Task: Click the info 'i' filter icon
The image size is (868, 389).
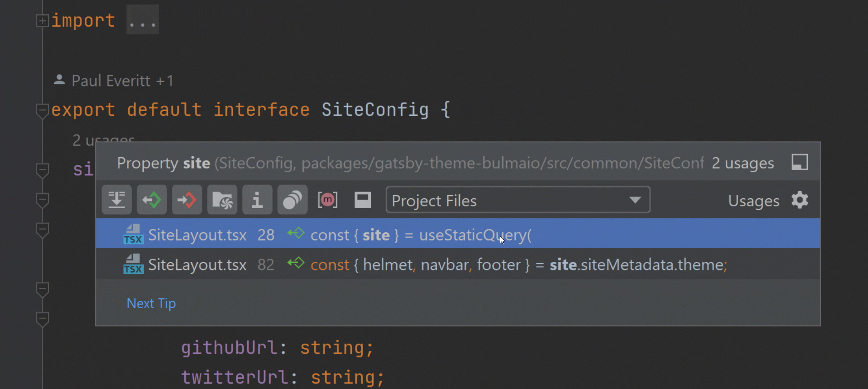Action: click(257, 200)
